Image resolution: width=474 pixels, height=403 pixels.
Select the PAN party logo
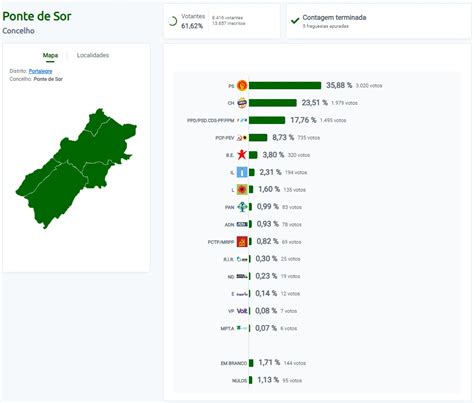click(242, 207)
